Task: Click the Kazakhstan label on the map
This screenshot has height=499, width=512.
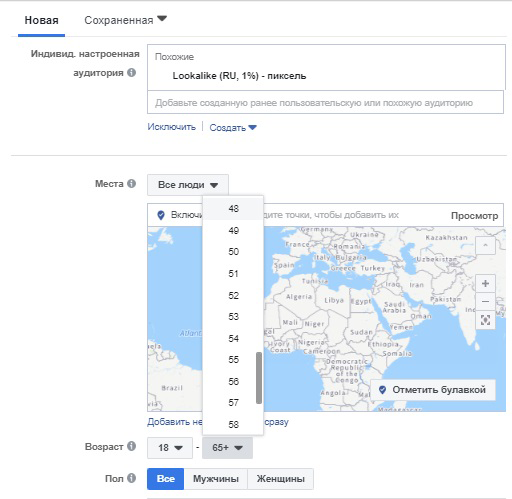Action: click(x=446, y=238)
